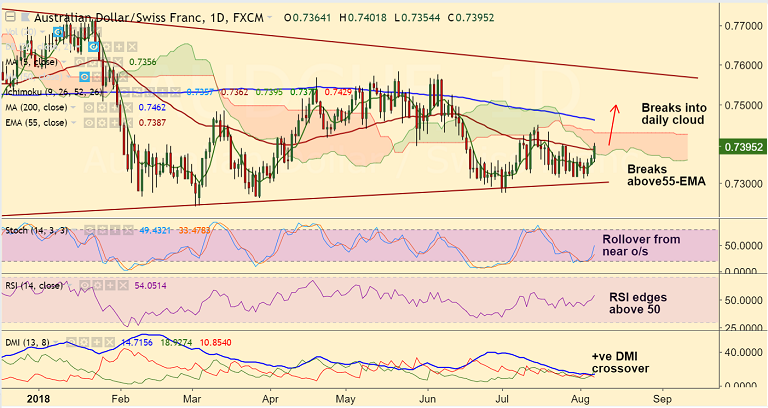Remove the DMI indicator with its X icon
The height and width of the screenshot is (408, 768).
(110, 342)
